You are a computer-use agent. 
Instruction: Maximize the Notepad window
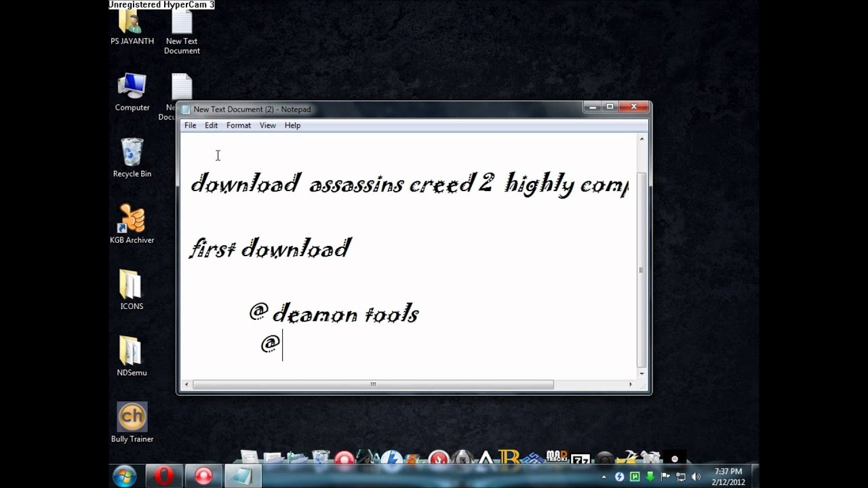tap(610, 106)
